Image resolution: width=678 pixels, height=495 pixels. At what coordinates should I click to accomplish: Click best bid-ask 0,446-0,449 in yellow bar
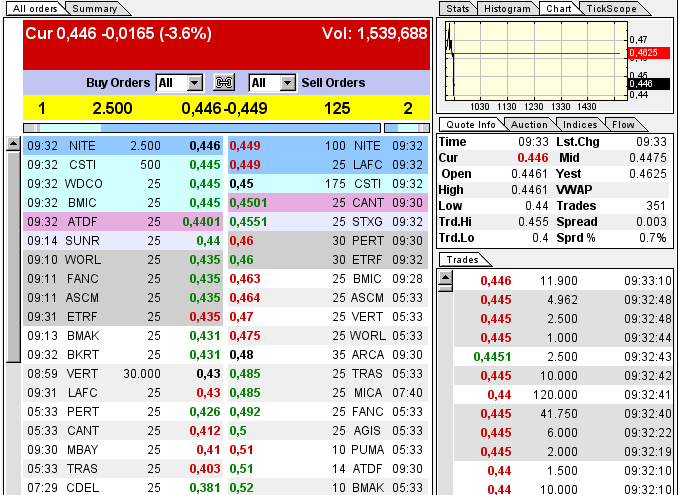(224, 109)
